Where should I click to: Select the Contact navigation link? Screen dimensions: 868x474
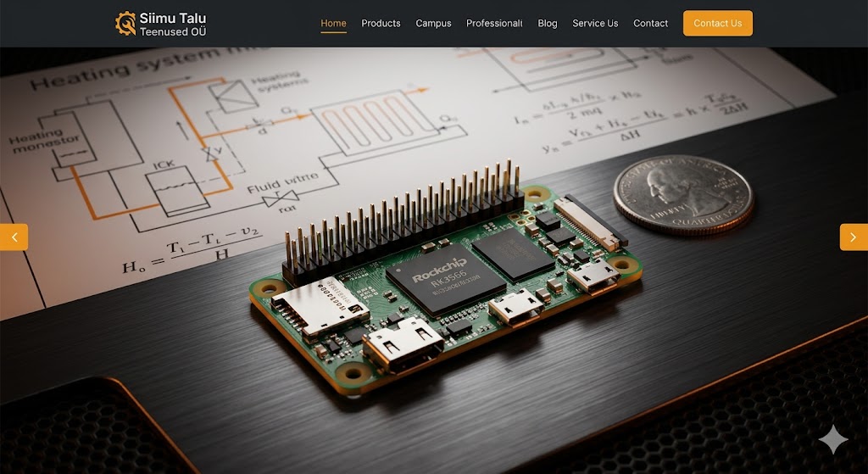pyautogui.click(x=650, y=23)
